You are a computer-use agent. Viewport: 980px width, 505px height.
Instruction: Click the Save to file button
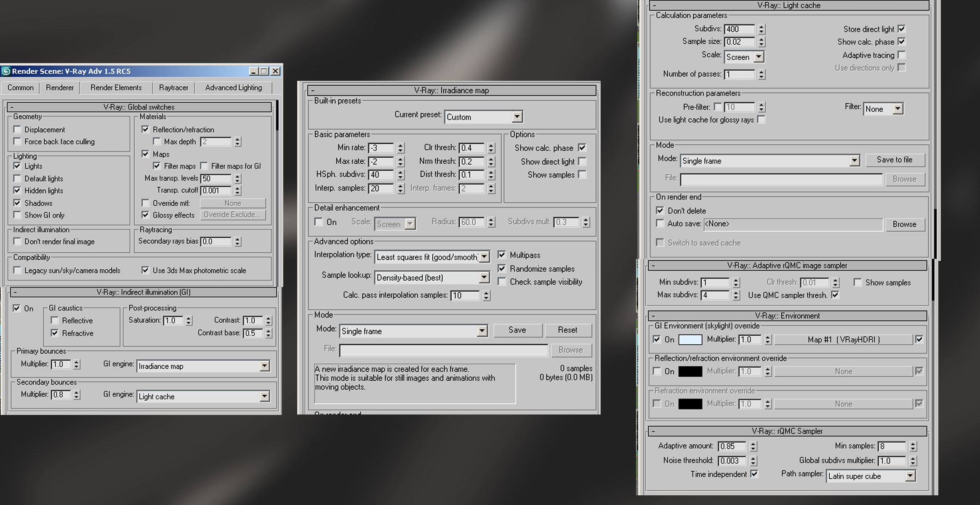[x=895, y=160]
